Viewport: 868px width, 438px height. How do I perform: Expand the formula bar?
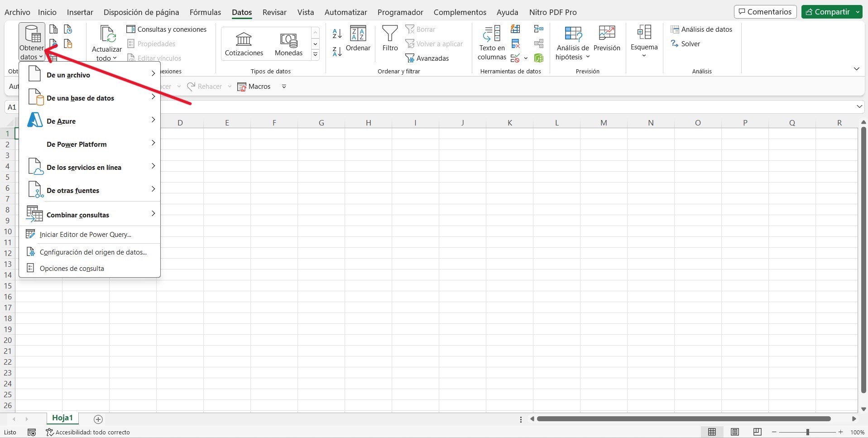click(x=859, y=107)
